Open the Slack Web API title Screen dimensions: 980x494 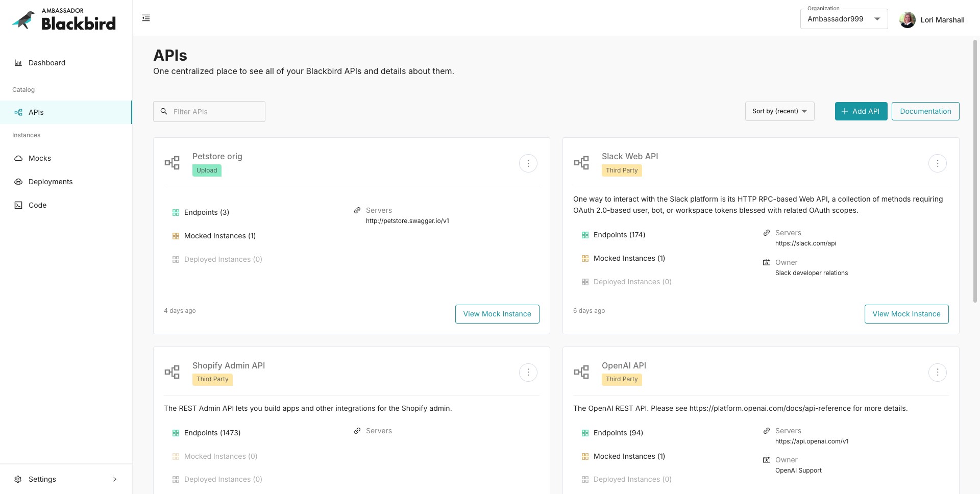(x=630, y=156)
